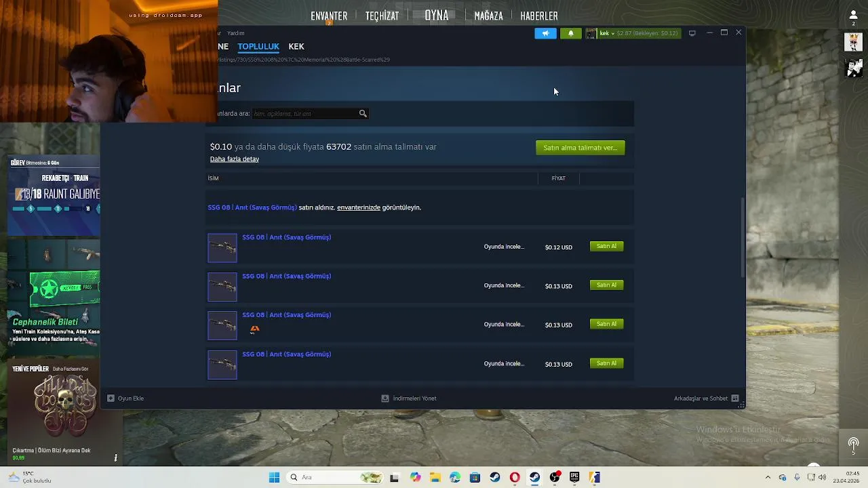Viewport: 868px width, 488px height.
Task: Click the taskbar Ara search box
Action: 336,477
